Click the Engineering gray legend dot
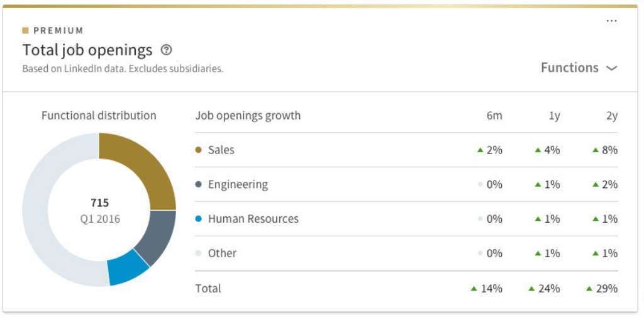The width and height of the screenshot is (644, 317). click(x=199, y=185)
